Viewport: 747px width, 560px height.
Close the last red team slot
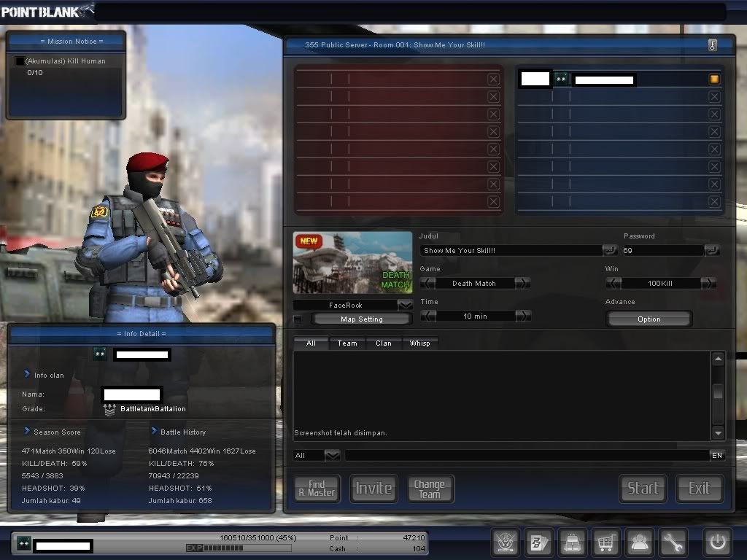pyautogui.click(x=494, y=201)
